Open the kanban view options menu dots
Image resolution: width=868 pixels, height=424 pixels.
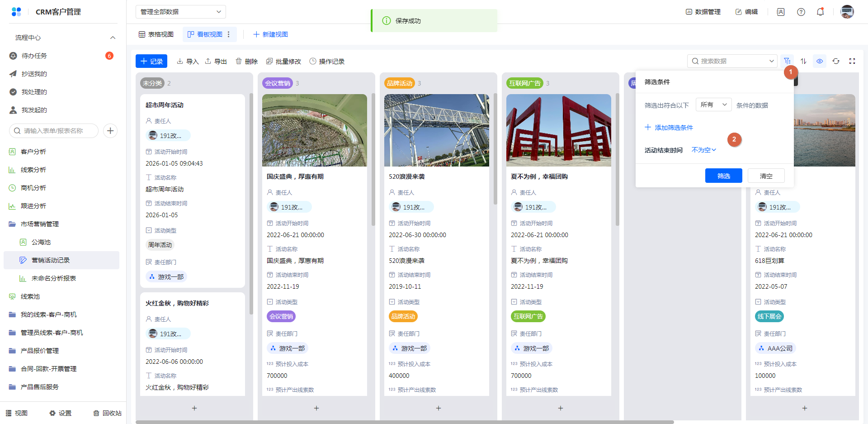tap(229, 34)
